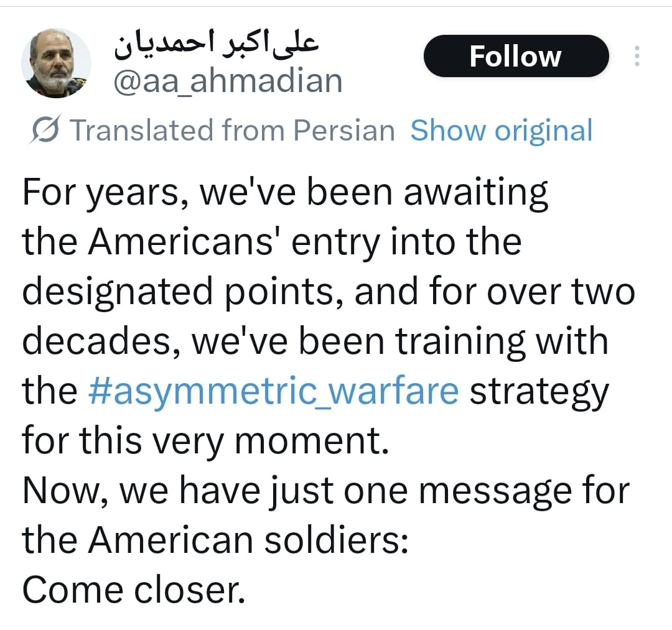Click the line 'the Americans' entry into the'

coord(271,241)
